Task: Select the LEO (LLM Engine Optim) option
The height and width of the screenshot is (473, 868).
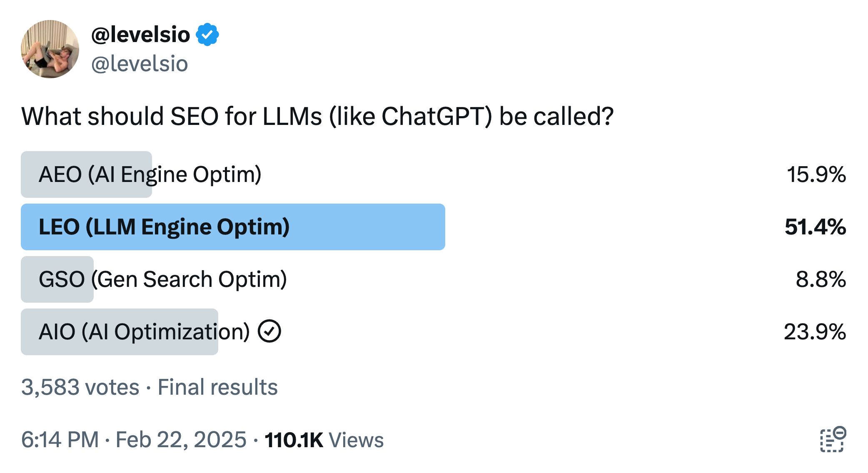Action: (164, 227)
